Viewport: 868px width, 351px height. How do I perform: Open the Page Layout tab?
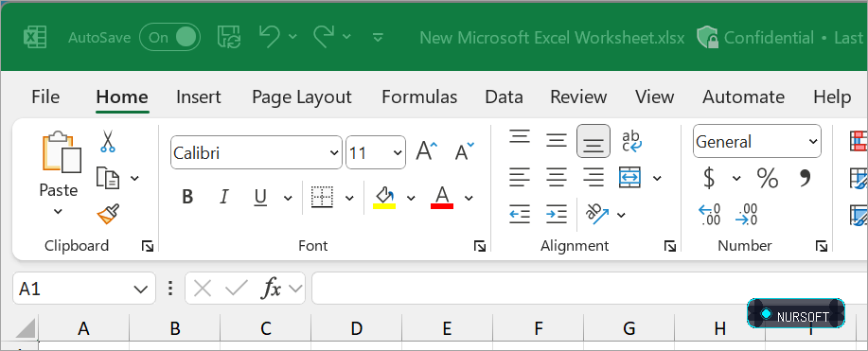click(x=302, y=97)
